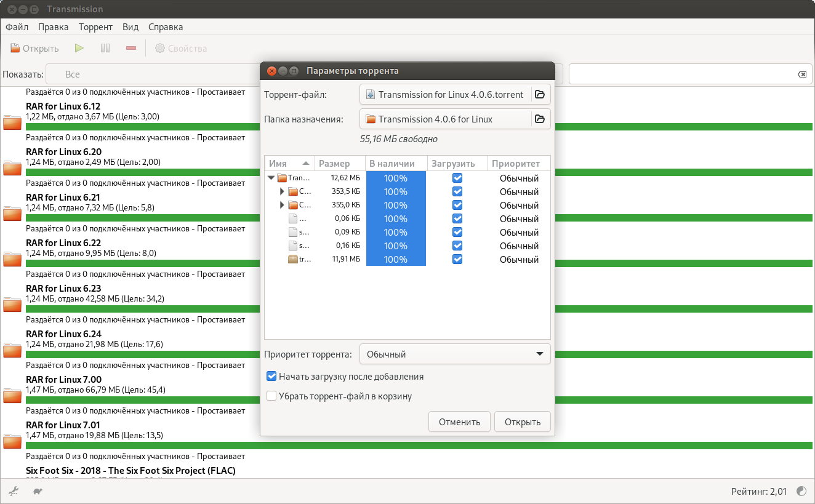Uncheck download checkbox for 11,91 МБ file
This screenshot has height=504, width=815.
point(457,259)
